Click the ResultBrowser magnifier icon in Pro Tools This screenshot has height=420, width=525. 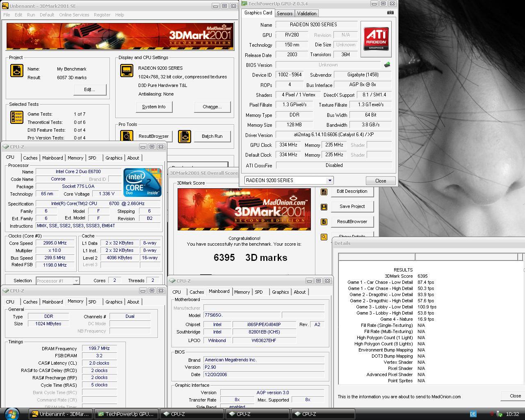pos(127,136)
